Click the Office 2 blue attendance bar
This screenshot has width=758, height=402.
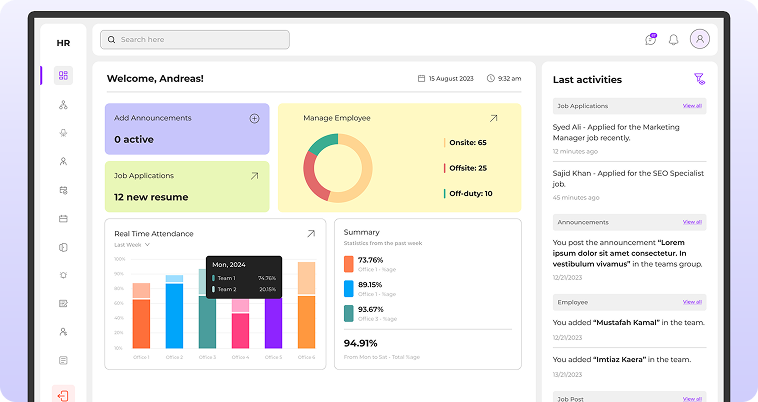click(x=175, y=312)
